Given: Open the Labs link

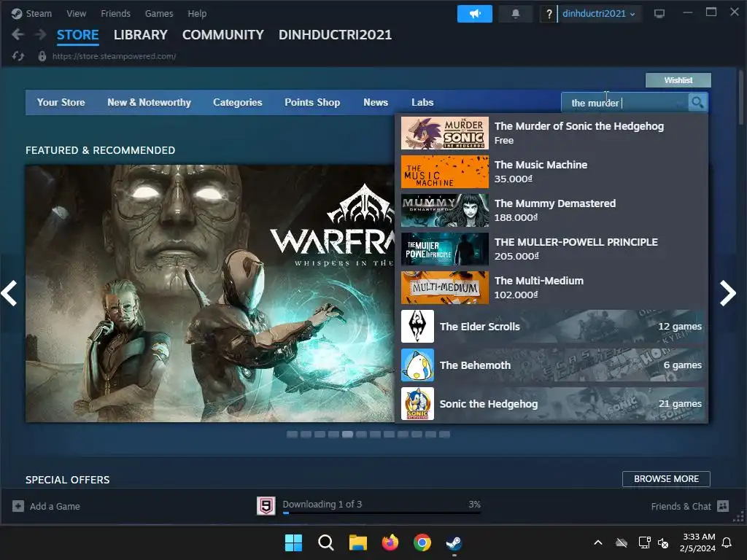Looking at the screenshot, I should (x=422, y=102).
